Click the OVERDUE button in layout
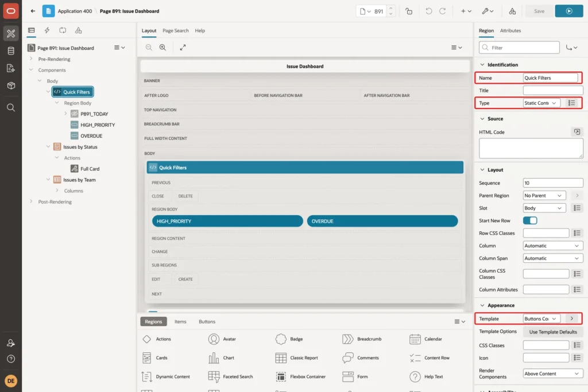This screenshot has height=392, width=588. pyautogui.click(x=382, y=221)
